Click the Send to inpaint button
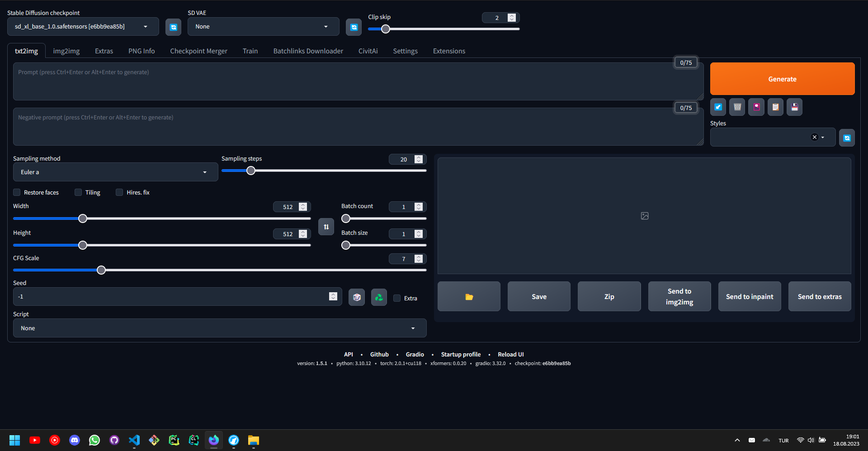 (x=749, y=297)
